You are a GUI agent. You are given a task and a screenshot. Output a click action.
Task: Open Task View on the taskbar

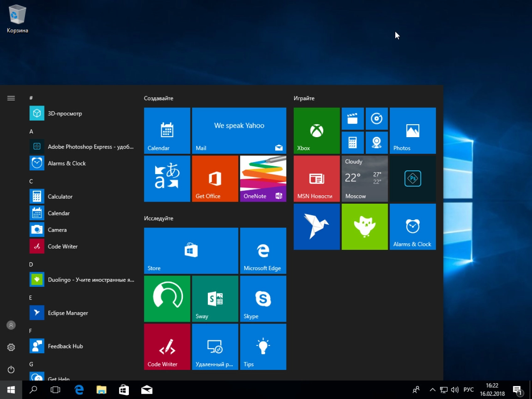55,390
